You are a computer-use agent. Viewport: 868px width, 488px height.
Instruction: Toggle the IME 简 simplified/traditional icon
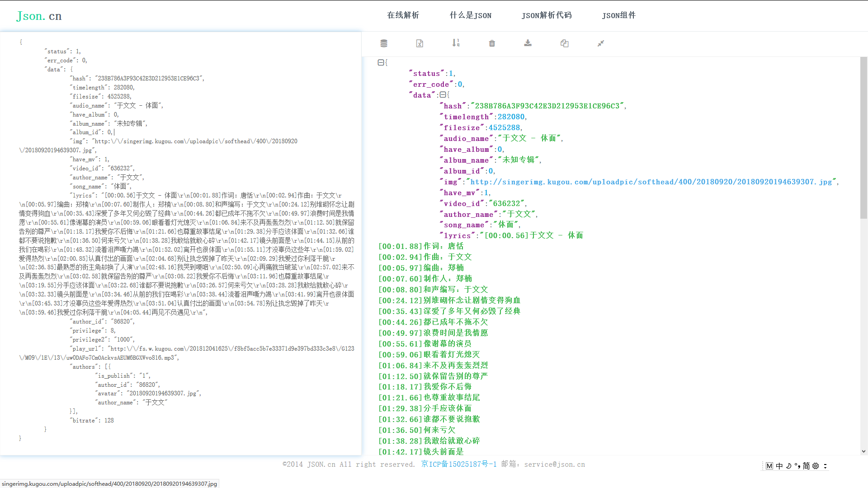pyautogui.click(x=806, y=466)
